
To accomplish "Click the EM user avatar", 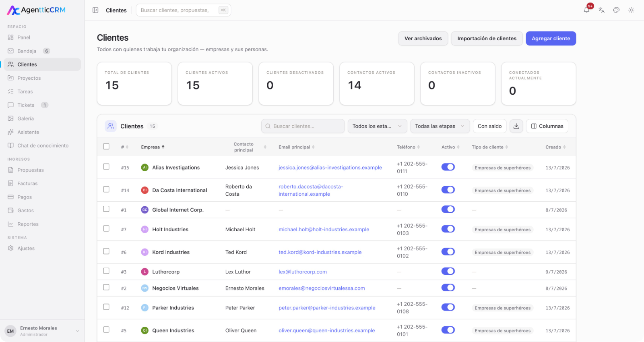I will [x=10, y=331].
